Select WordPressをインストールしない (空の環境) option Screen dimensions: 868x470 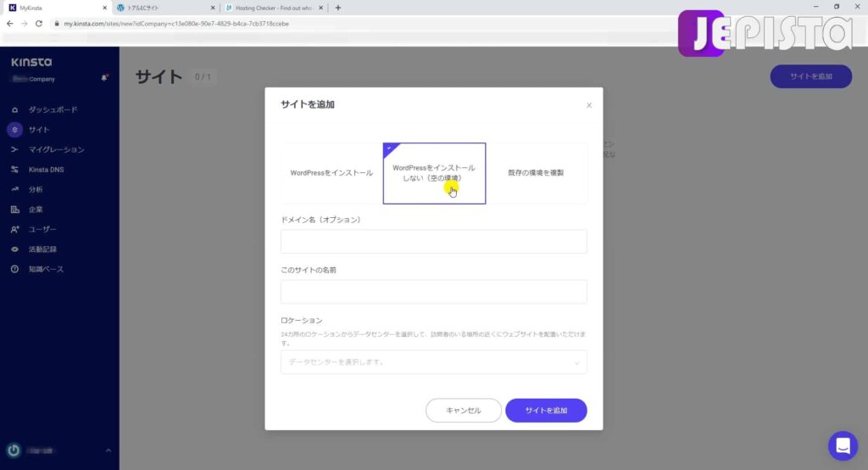click(434, 173)
